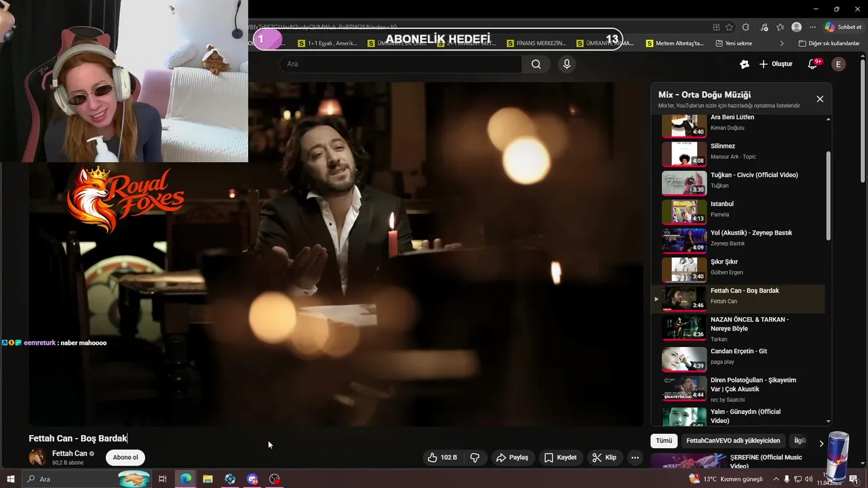Add page to favorites star icon

tap(729, 27)
